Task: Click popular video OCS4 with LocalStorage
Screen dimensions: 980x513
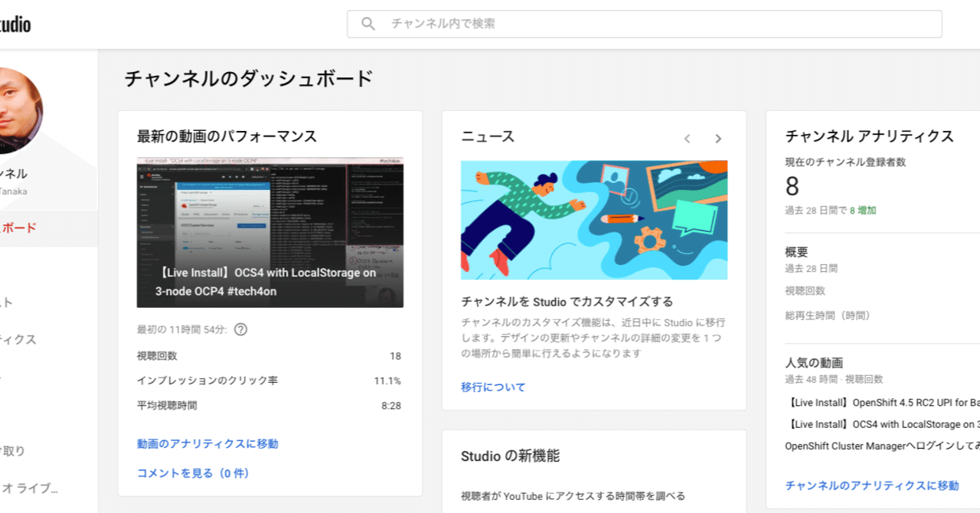Action: (883, 423)
